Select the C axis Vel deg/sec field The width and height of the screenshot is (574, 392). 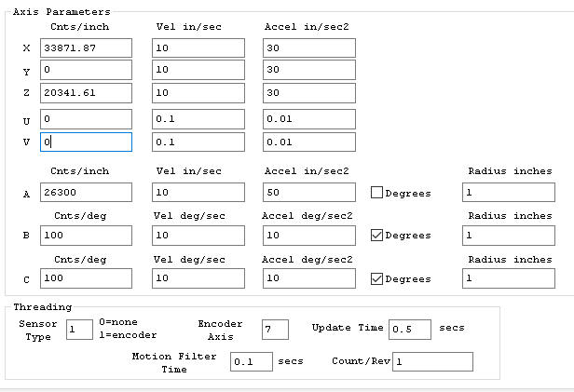pos(198,278)
